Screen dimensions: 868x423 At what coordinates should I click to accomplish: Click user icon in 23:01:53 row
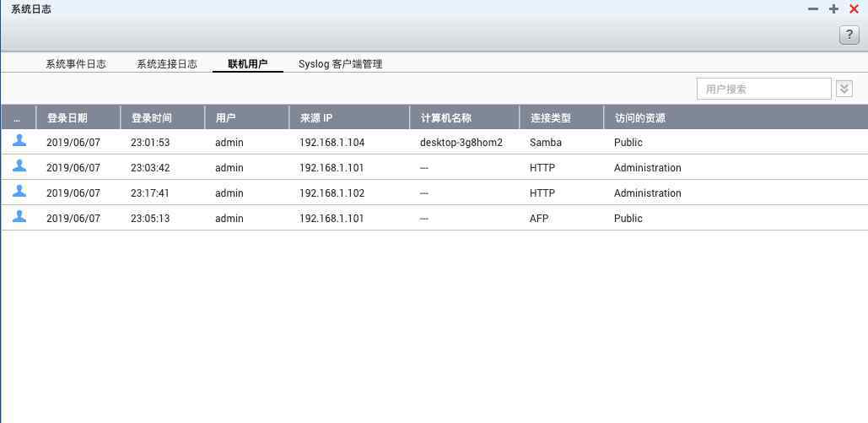(19, 140)
